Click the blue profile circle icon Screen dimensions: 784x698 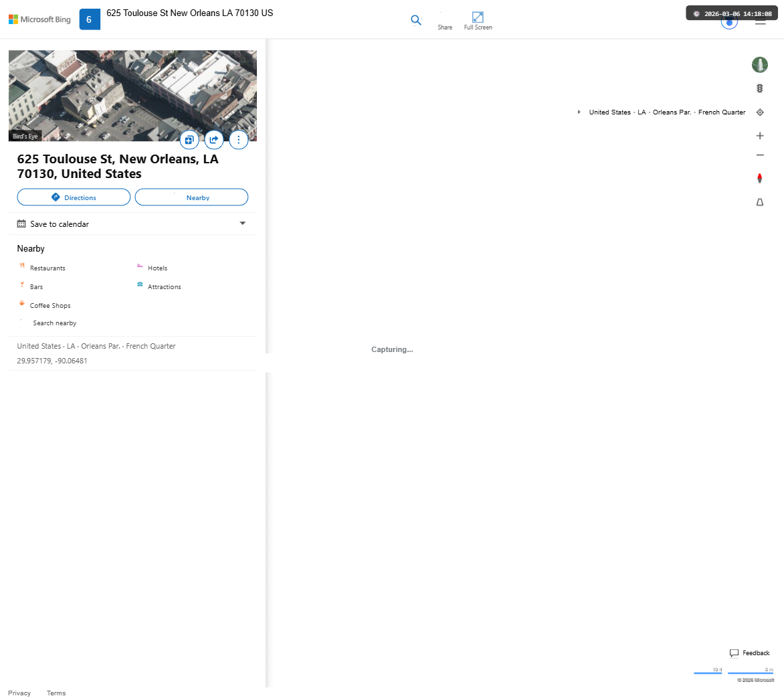coord(729,23)
